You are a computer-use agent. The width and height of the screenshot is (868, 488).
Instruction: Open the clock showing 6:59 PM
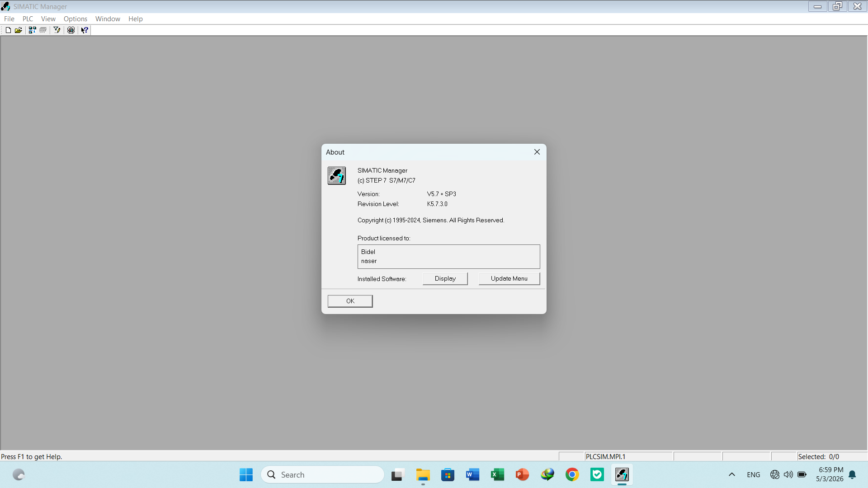tap(830, 475)
